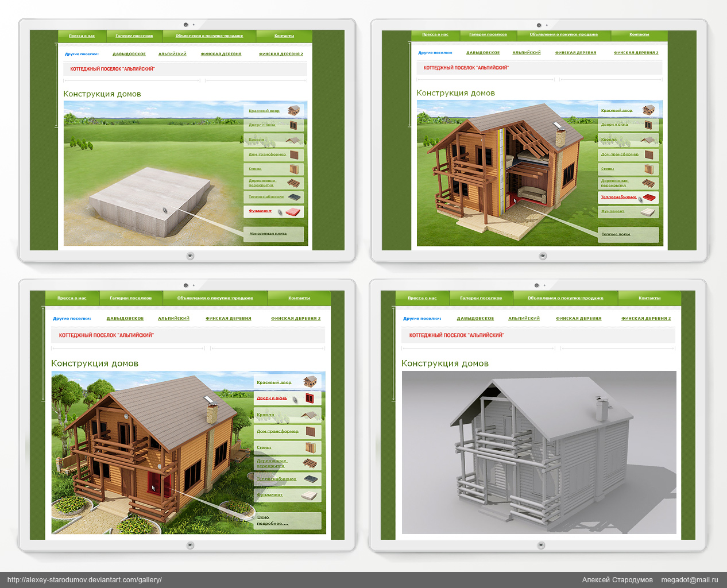Screen dimensions: 727x588
Task: Click the house icon beside Красивый двор on cutaway house screen
Action: [x=648, y=110]
